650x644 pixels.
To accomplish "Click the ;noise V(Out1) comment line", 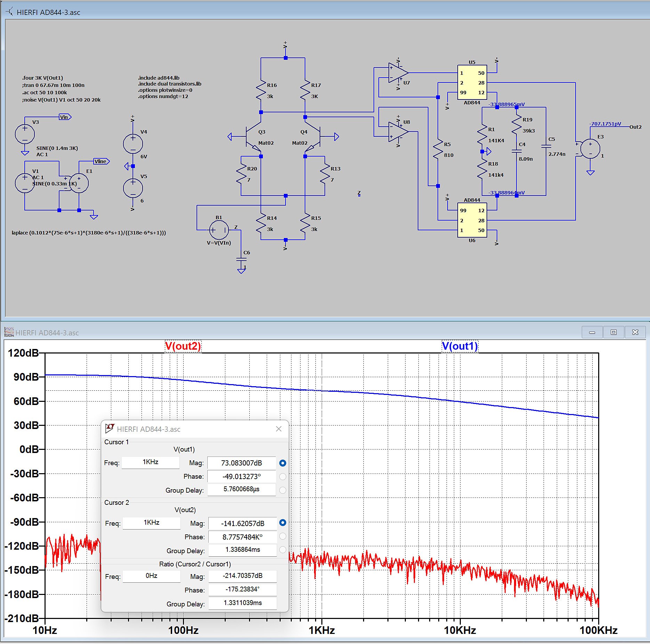I will (x=61, y=100).
